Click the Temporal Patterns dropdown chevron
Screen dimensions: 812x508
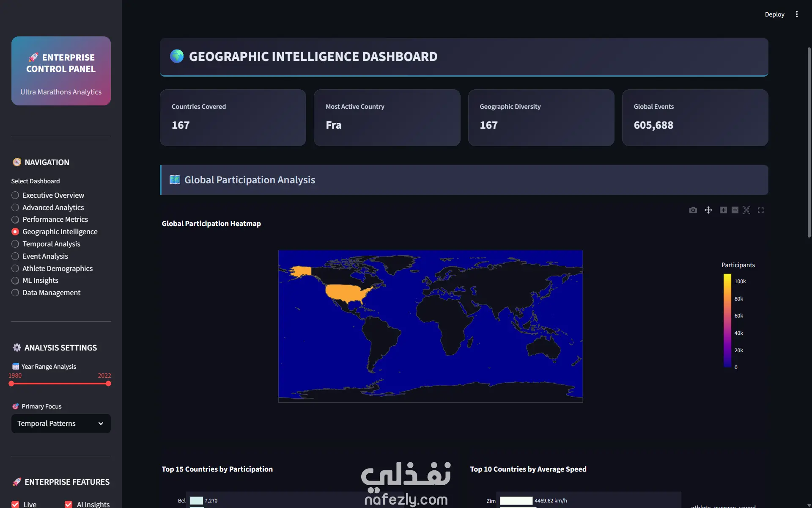click(x=101, y=423)
